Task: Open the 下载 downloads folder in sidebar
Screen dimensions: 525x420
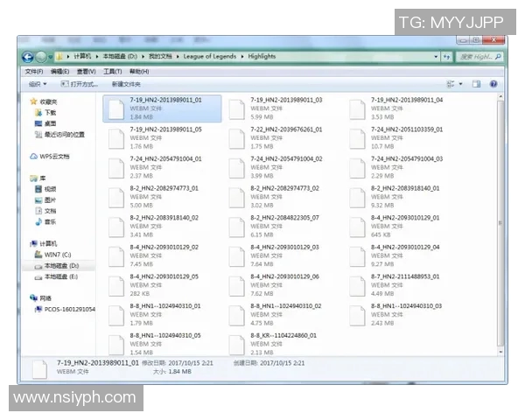Action: [50, 113]
